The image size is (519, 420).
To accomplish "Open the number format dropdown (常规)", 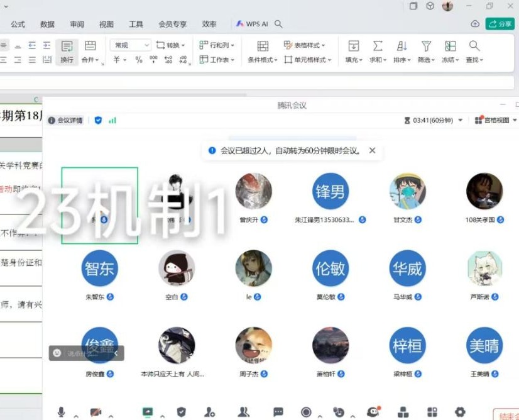I will (x=131, y=45).
